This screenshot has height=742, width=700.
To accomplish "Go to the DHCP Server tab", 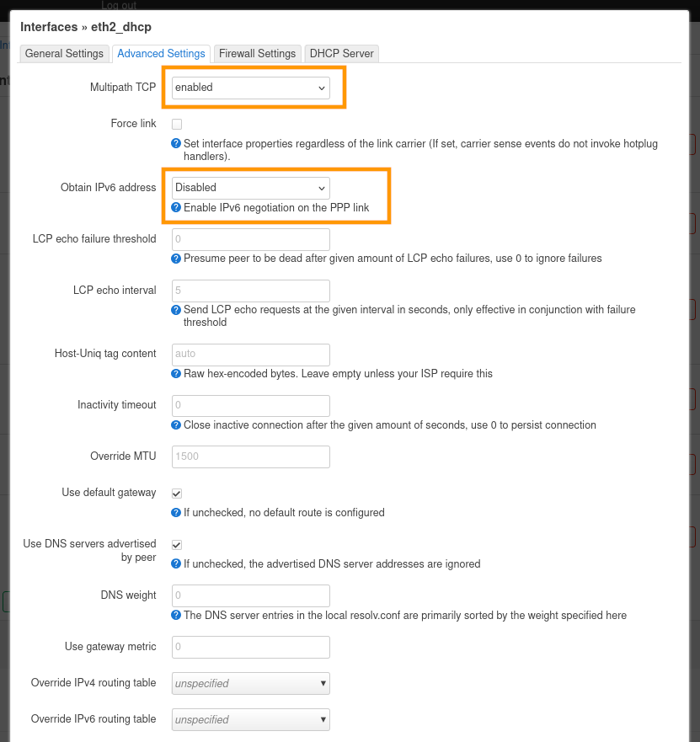I will pos(341,54).
